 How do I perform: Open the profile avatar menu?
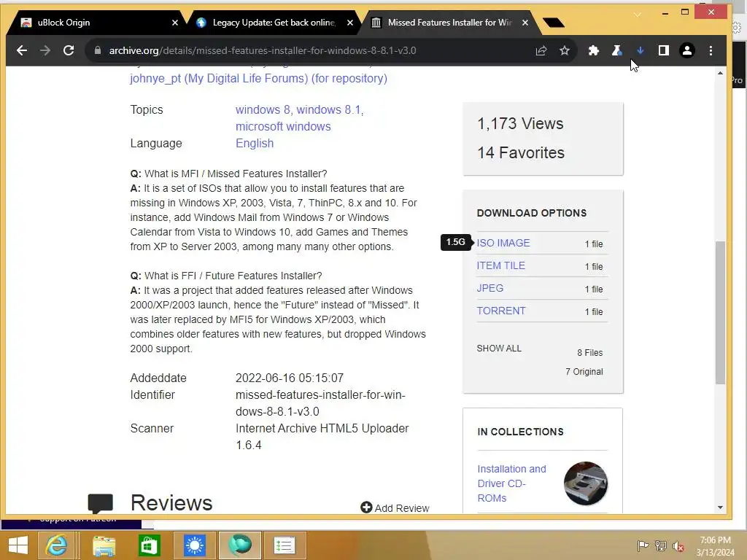[x=687, y=50]
